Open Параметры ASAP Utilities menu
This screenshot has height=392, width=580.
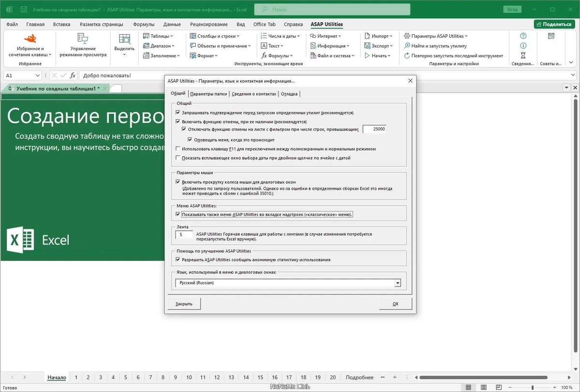point(436,36)
